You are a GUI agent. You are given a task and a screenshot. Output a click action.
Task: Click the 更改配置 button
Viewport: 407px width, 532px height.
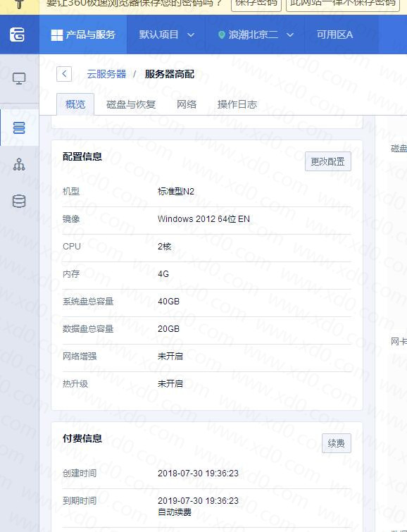[x=328, y=161]
